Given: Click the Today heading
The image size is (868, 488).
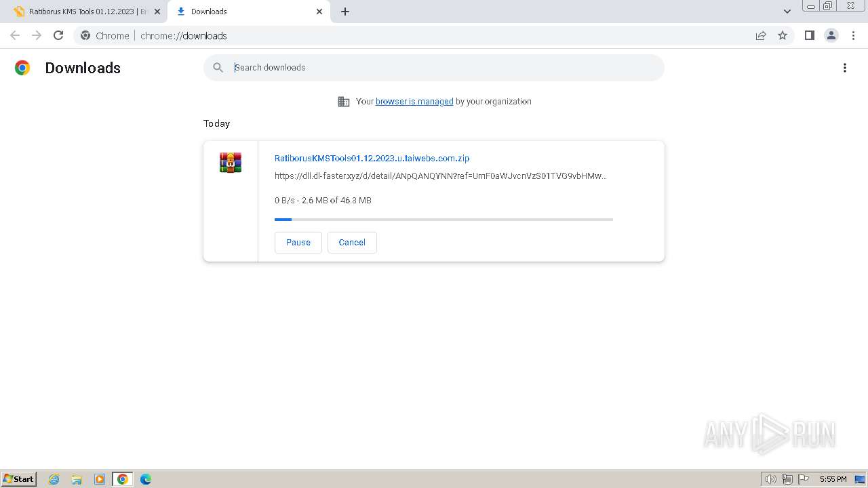Looking at the screenshot, I should tap(216, 123).
